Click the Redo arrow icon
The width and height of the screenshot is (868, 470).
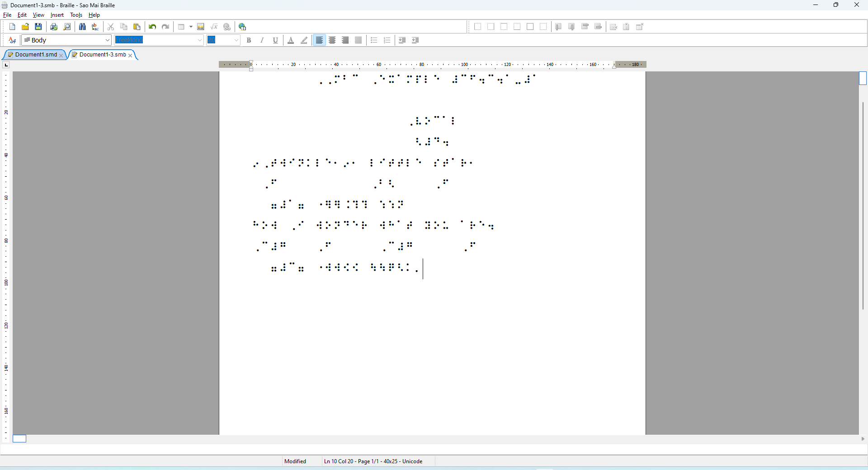click(165, 27)
